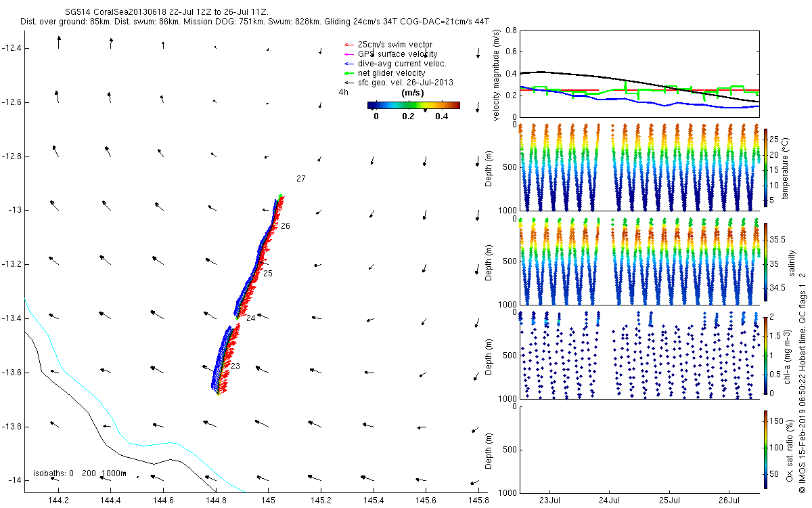Click the 'Ox. sat. ratio (%)' colorbar label
Image resolution: width=812 pixels, height=508 pixels.
(790, 450)
